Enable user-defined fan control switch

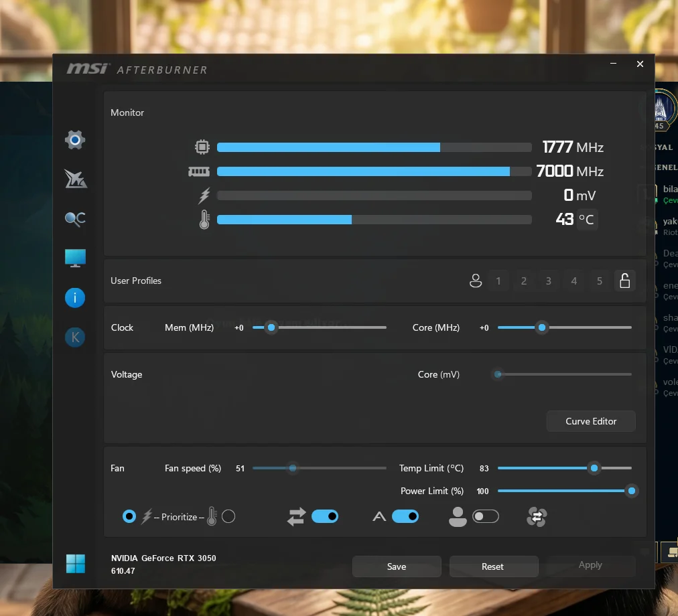click(x=486, y=517)
